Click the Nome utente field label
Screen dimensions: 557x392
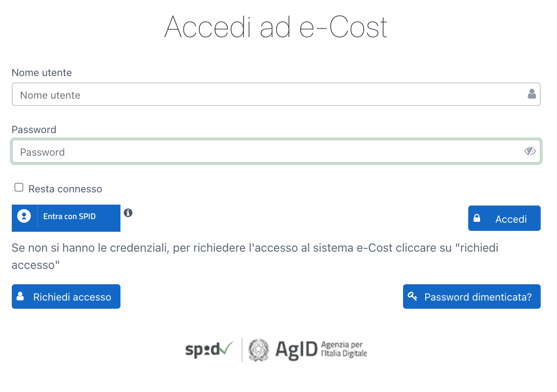pyautogui.click(x=42, y=72)
